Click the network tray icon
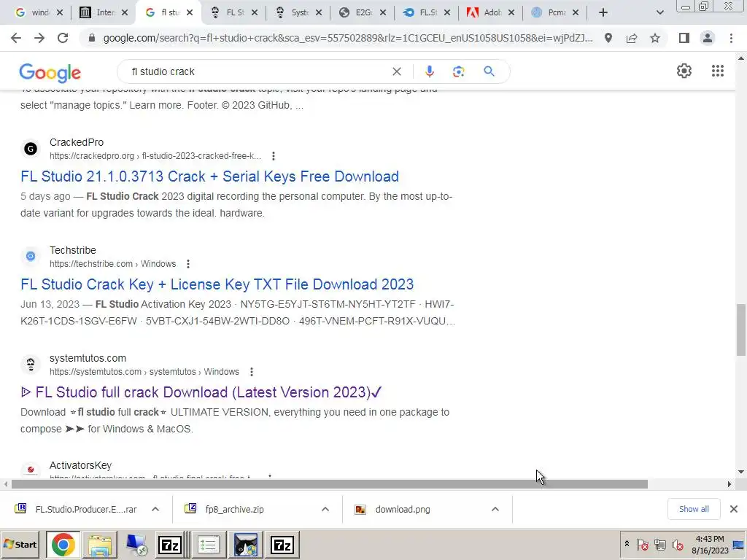This screenshot has height=560, width=747. (659, 544)
